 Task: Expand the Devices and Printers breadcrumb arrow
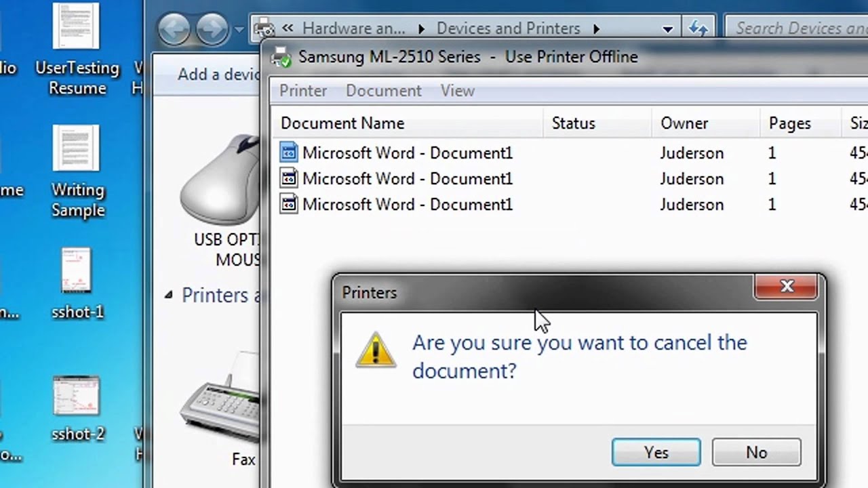596,28
